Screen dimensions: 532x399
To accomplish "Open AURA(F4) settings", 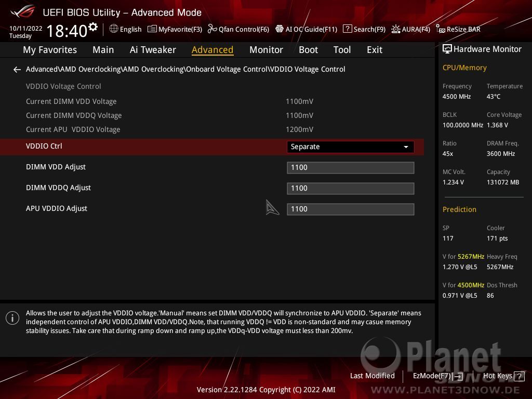I will click(411, 29).
